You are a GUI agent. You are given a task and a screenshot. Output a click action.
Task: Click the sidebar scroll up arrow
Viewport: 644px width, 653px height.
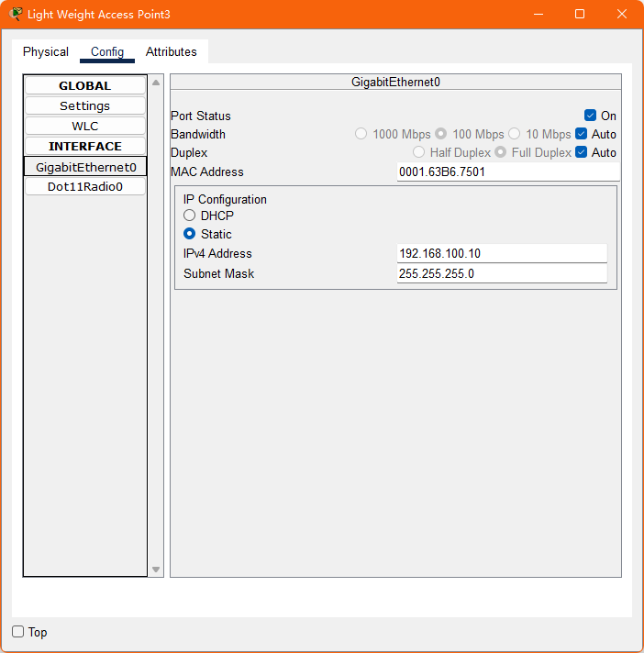click(x=156, y=83)
